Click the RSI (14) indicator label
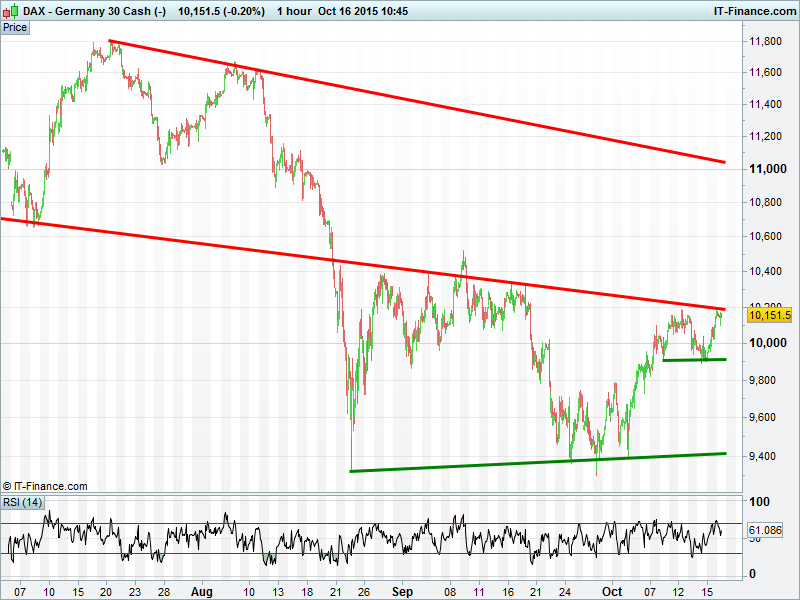800x600 pixels. coord(22,502)
